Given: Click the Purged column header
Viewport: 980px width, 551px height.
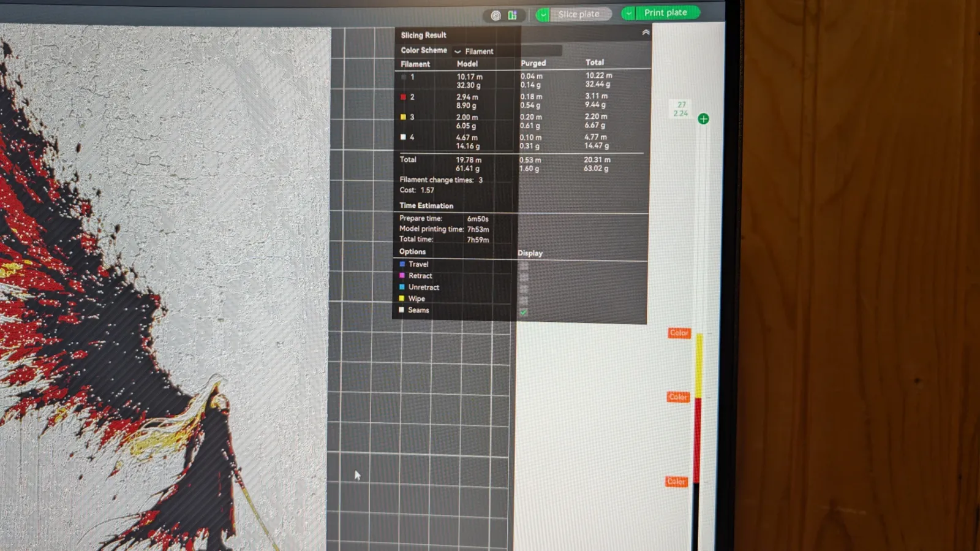Looking at the screenshot, I should click(x=533, y=63).
